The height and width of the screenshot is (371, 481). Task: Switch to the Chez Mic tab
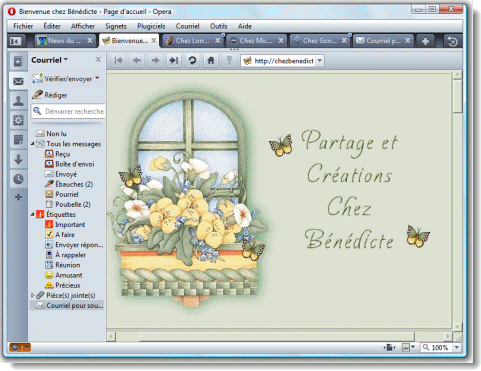257,41
